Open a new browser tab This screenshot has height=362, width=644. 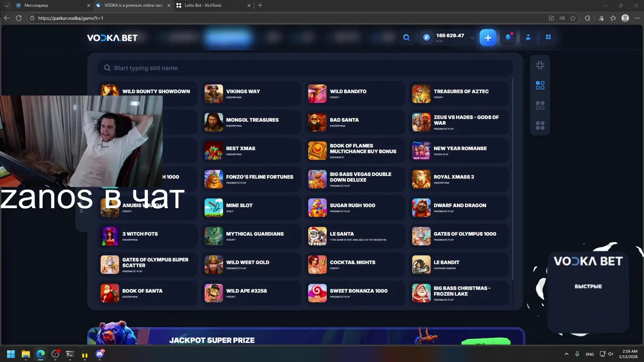click(x=260, y=6)
